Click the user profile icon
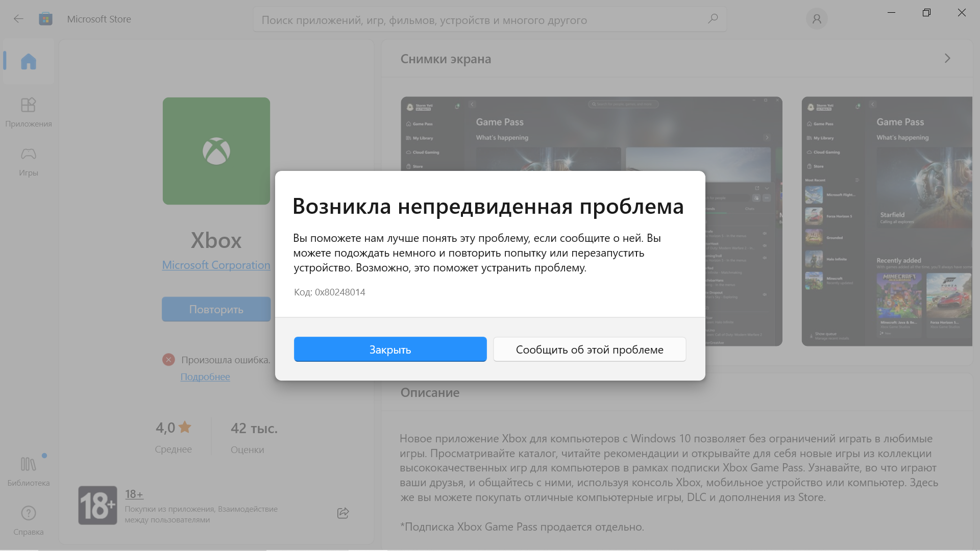Screen dimensions: 980x551 click(817, 19)
